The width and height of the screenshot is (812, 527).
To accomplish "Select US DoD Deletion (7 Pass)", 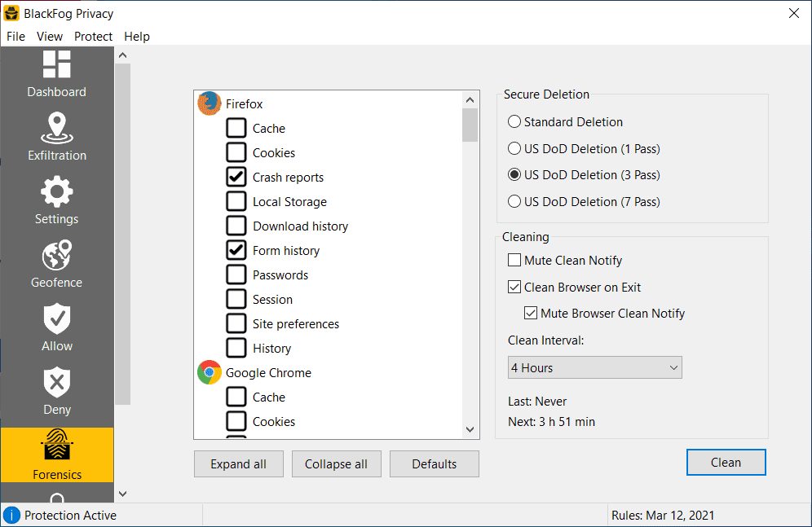I will (514, 201).
